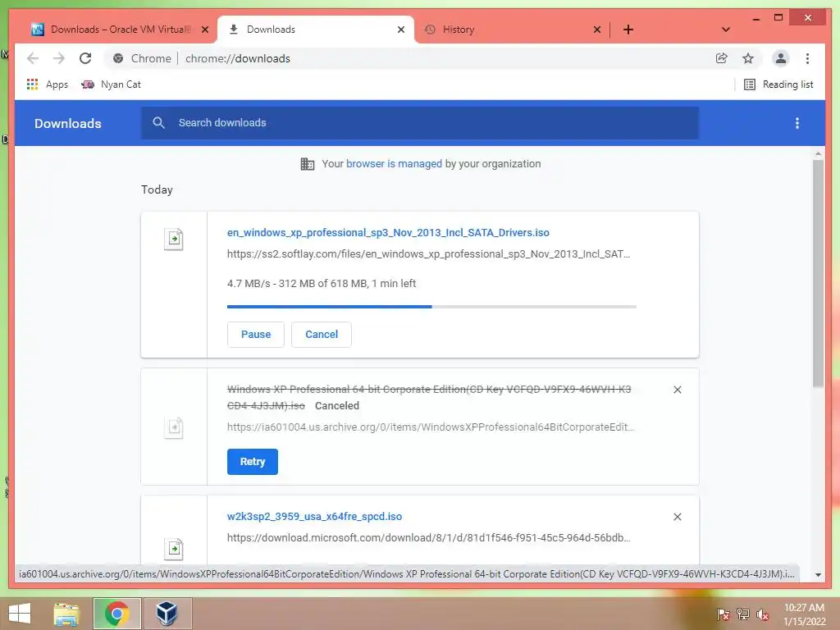
Task: Click the browser forward arrow
Action: [x=59, y=58]
